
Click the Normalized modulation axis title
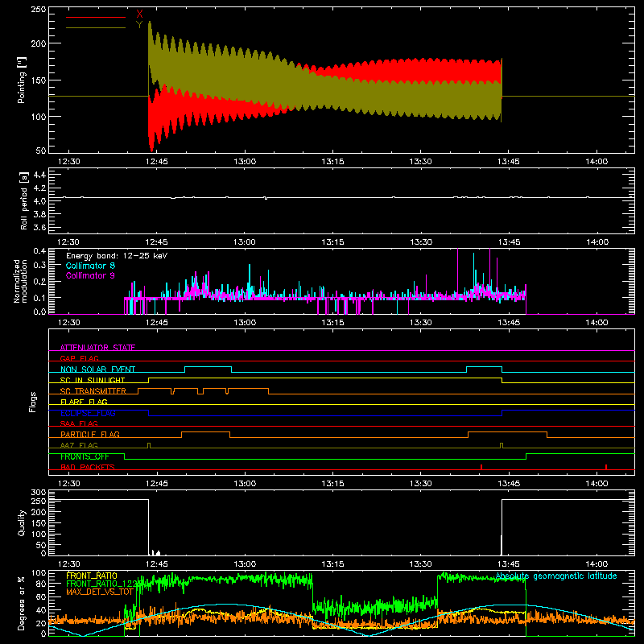[x=21, y=281]
